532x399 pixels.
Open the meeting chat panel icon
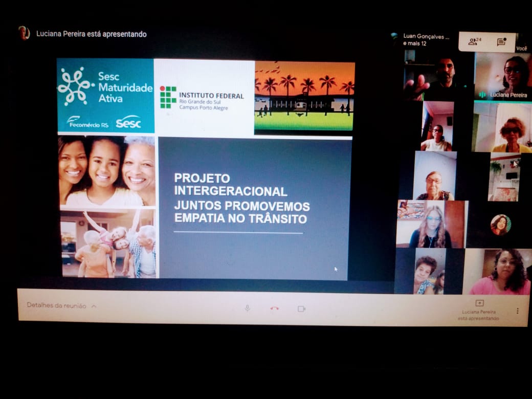point(501,42)
